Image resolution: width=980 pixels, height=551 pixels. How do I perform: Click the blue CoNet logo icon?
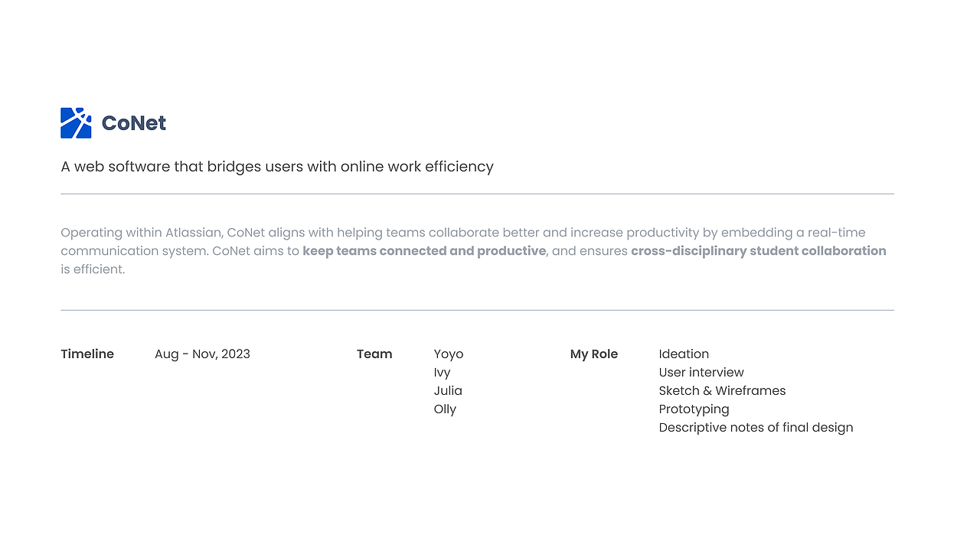[76, 123]
